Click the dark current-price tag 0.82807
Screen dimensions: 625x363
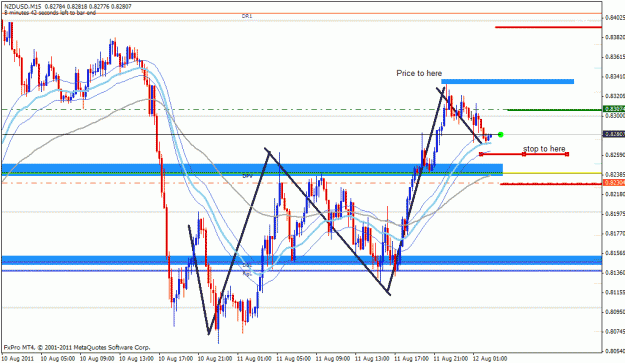tap(614, 134)
